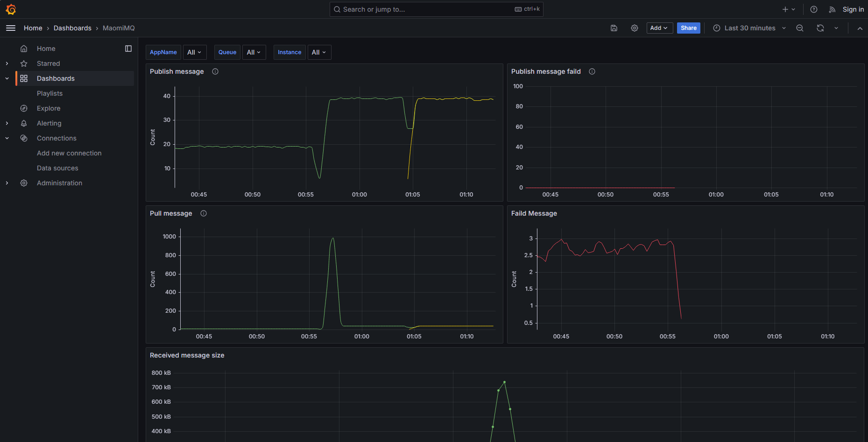Toggle the hamburger navigation menu
The image size is (868, 442).
point(11,28)
